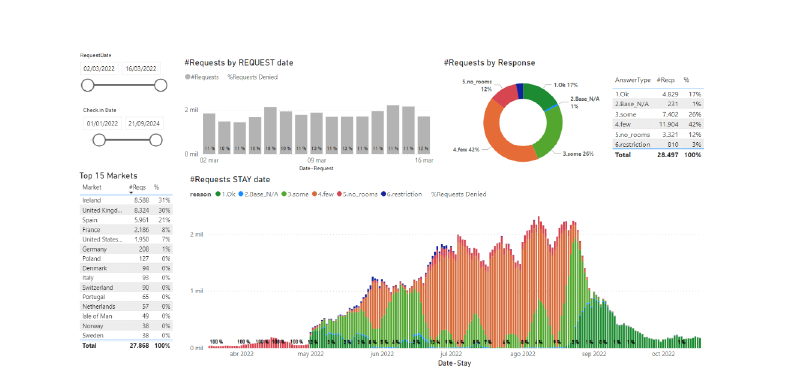
Task: Select the United Kingdom row in markets table
Action: coord(126,210)
